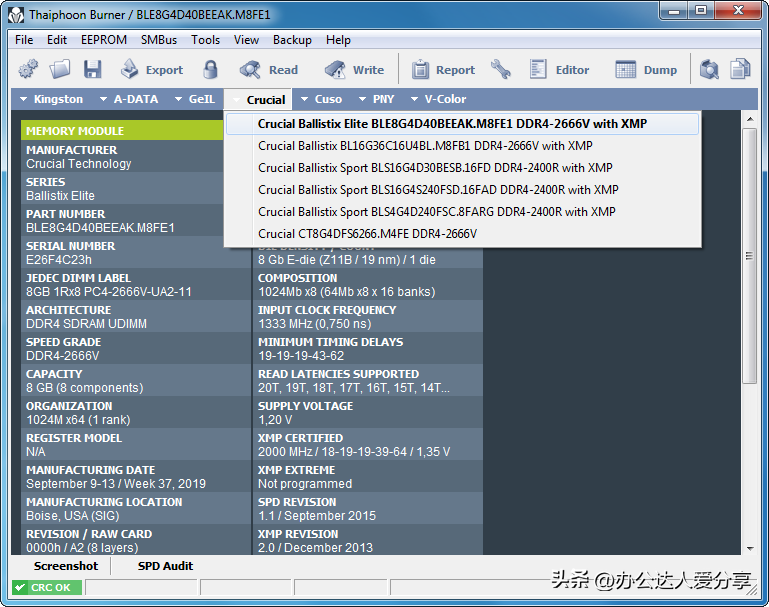
Task: Click the MEMORY MODULE header
Action: pos(122,131)
